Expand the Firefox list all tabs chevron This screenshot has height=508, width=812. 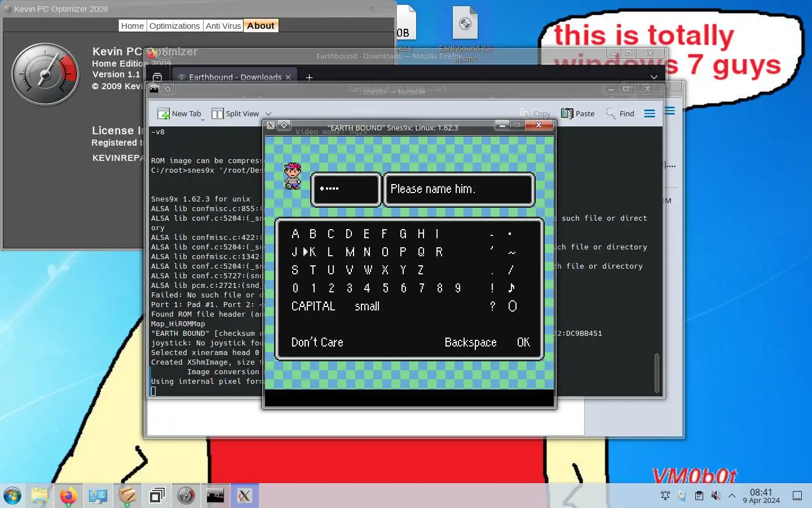[654, 77]
